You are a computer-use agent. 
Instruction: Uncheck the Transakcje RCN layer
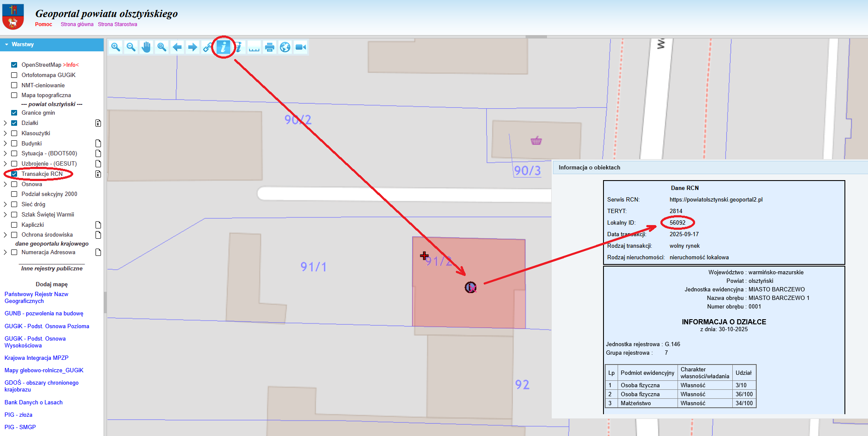(x=14, y=174)
